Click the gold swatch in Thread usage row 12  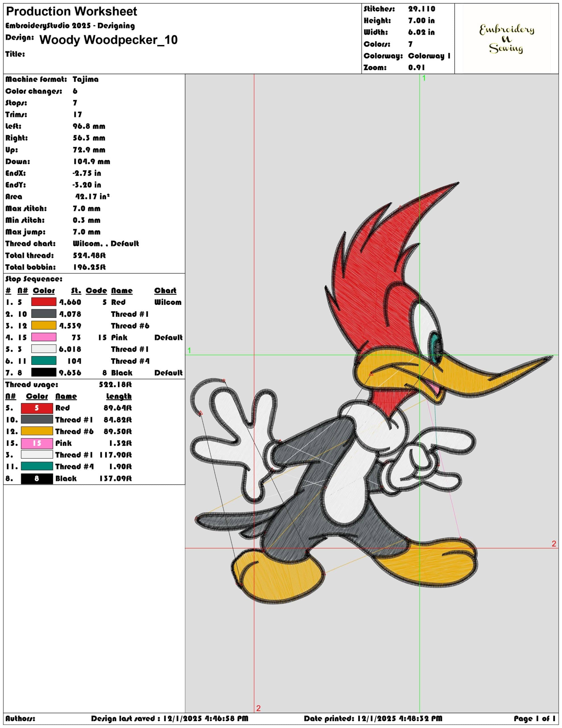click(x=37, y=431)
